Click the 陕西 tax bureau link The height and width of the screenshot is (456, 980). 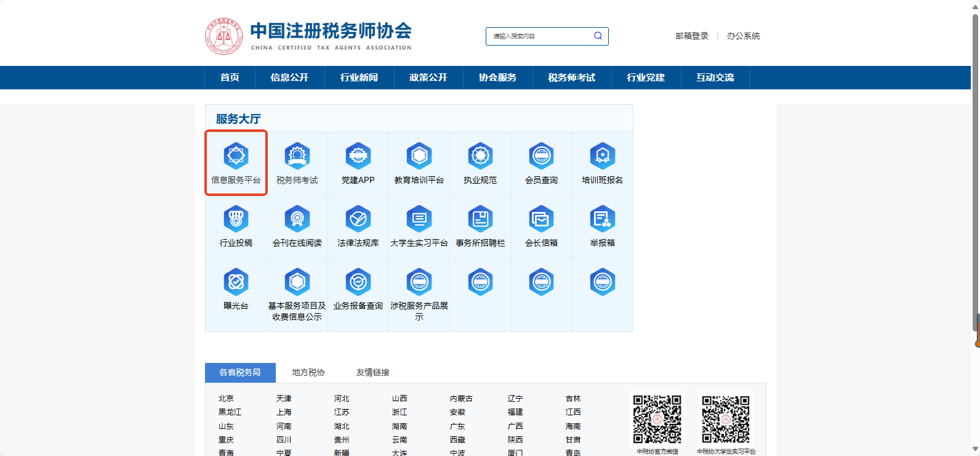coord(515,440)
